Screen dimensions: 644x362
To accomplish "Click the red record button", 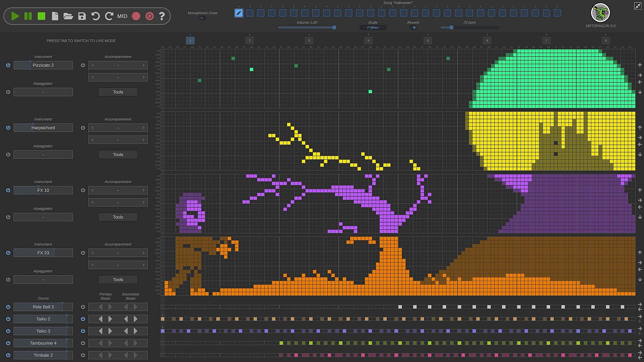I will pyautogui.click(x=136, y=16).
